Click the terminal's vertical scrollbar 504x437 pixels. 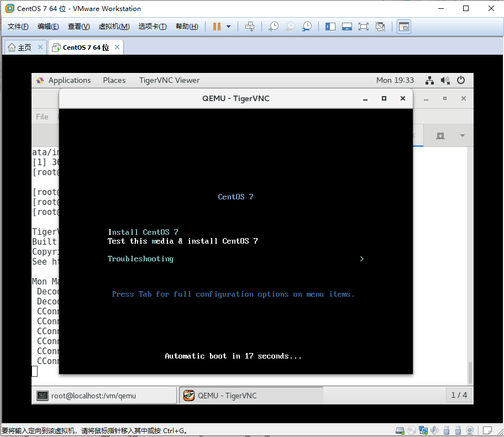click(x=470, y=373)
